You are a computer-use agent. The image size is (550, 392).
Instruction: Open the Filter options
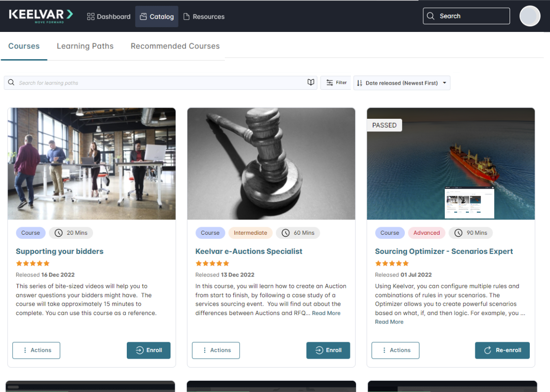pyautogui.click(x=336, y=83)
